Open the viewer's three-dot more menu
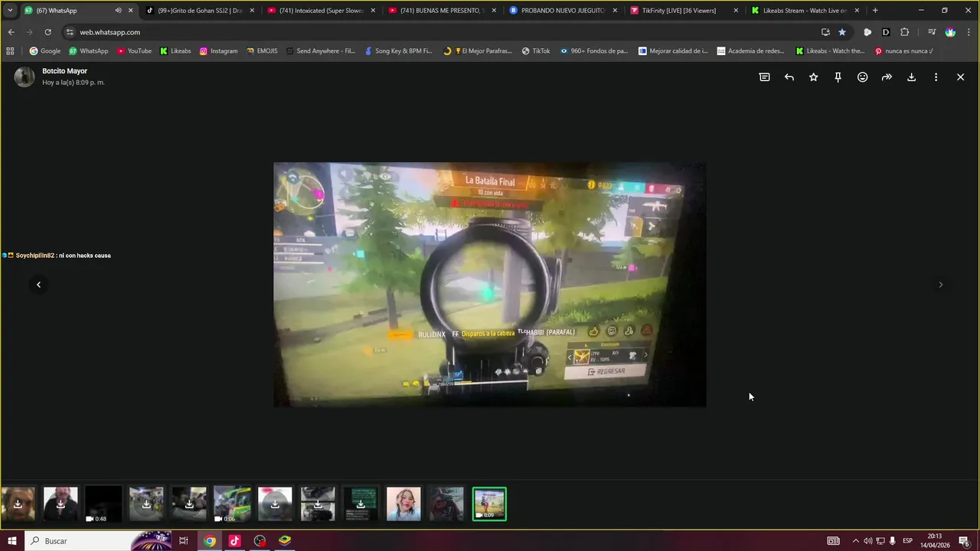The image size is (980, 551). 936,77
